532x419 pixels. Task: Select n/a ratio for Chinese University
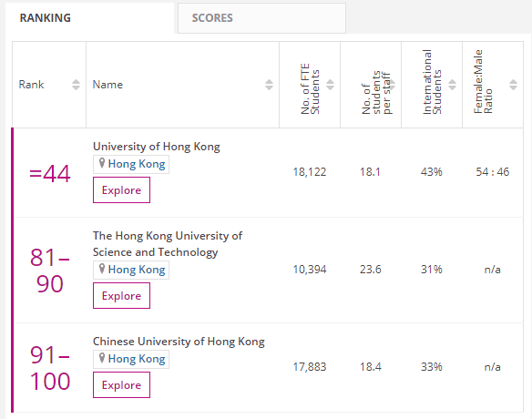[492, 367]
